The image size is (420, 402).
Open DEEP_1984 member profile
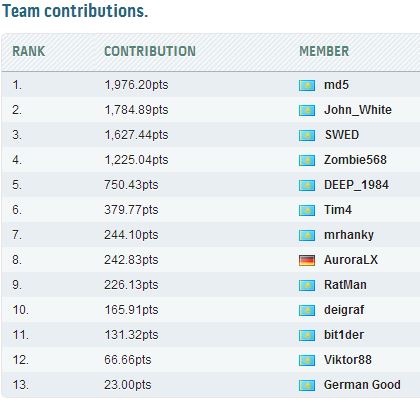tap(356, 185)
